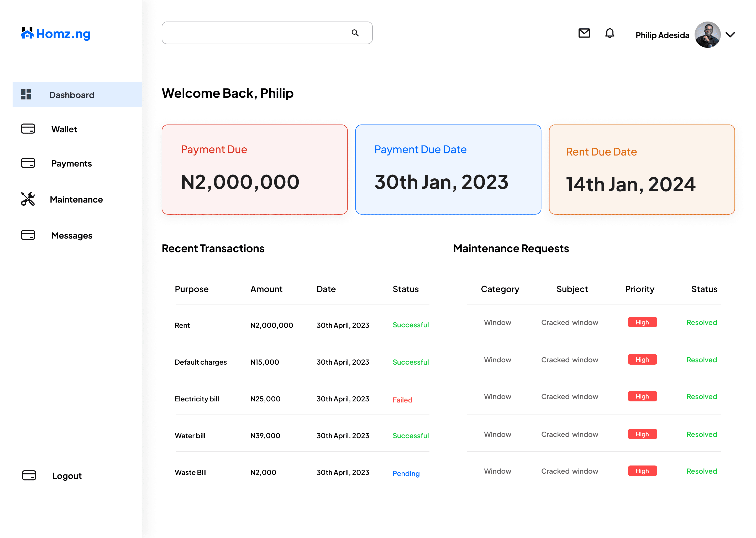Open the Rent Due Date card

point(642,169)
